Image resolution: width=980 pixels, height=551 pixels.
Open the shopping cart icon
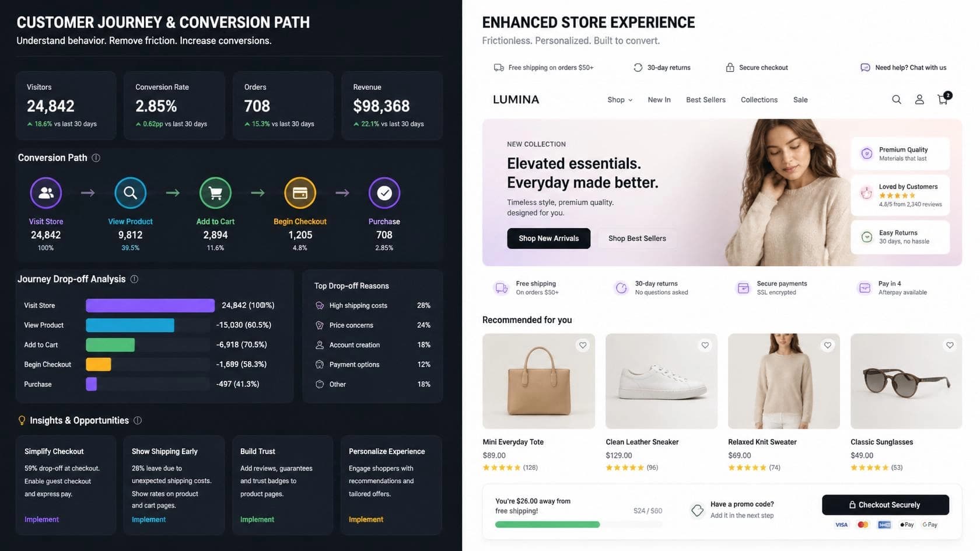[943, 99]
